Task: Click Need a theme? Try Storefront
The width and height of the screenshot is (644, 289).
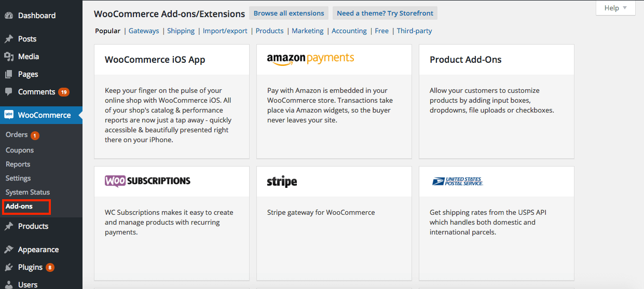Action: pyautogui.click(x=385, y=13)
